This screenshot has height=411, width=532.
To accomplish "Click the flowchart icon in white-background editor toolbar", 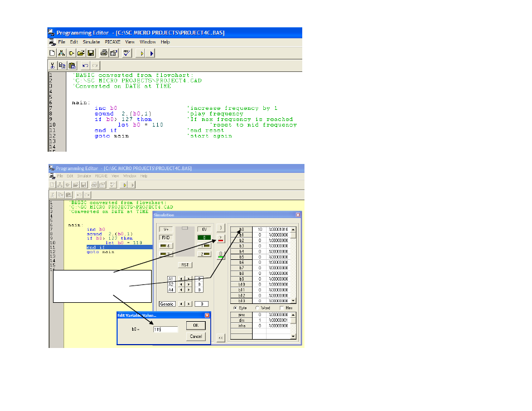I will 61,54.
